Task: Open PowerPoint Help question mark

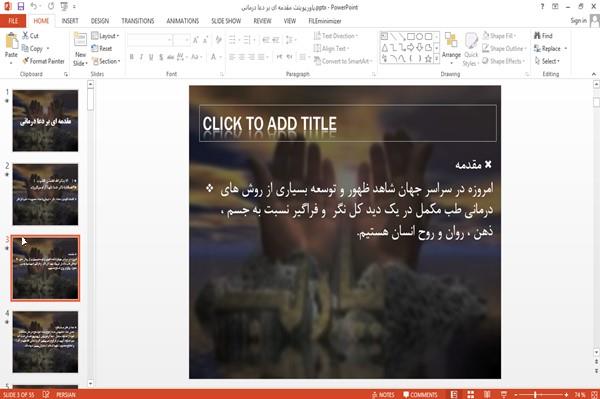Action: pos(542,7)
